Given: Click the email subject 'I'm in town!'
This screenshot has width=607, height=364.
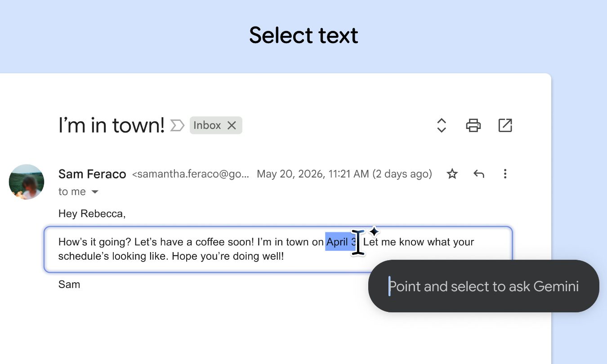Looking at the screenshot, I should [x=112, y=125].
